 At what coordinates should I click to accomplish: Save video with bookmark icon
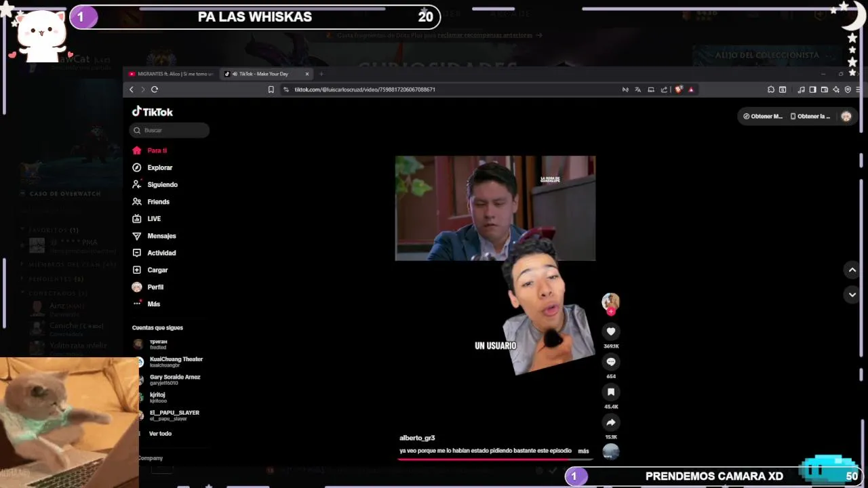point(611,392)
